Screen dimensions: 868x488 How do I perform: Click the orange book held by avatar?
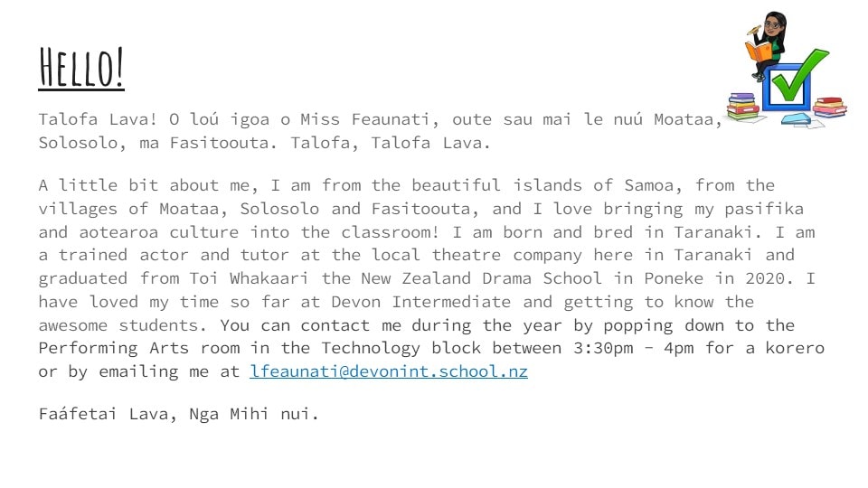click(x=758, y=52)
